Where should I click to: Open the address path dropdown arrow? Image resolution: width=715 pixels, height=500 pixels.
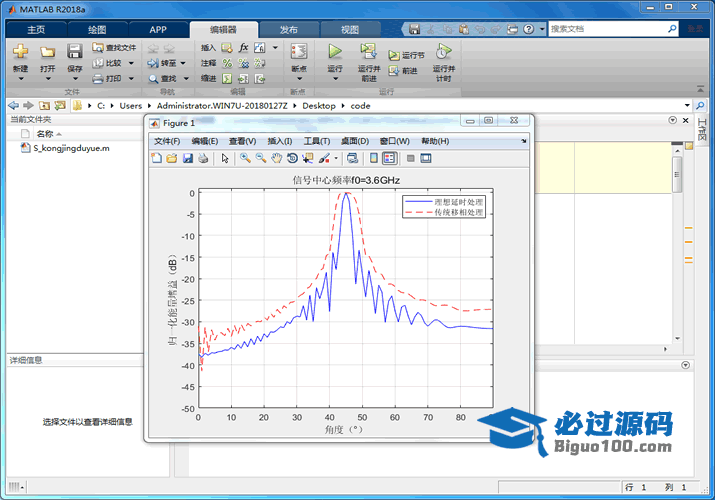click(687, 105)
